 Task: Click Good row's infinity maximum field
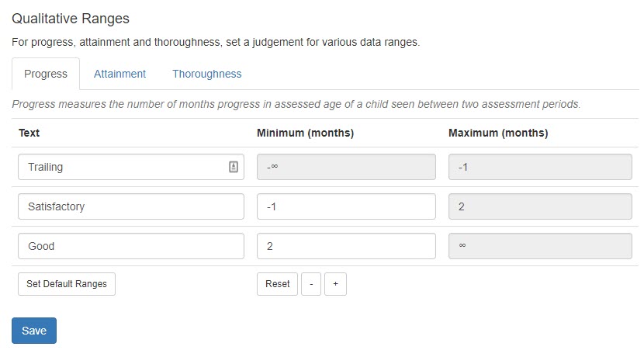[x=540, y=246]
